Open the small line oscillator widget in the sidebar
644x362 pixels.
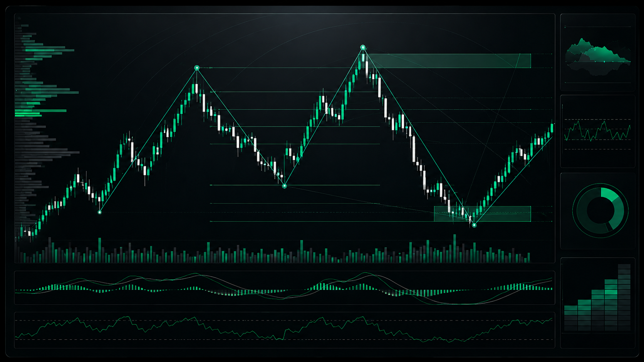click(x=598, y=132)
